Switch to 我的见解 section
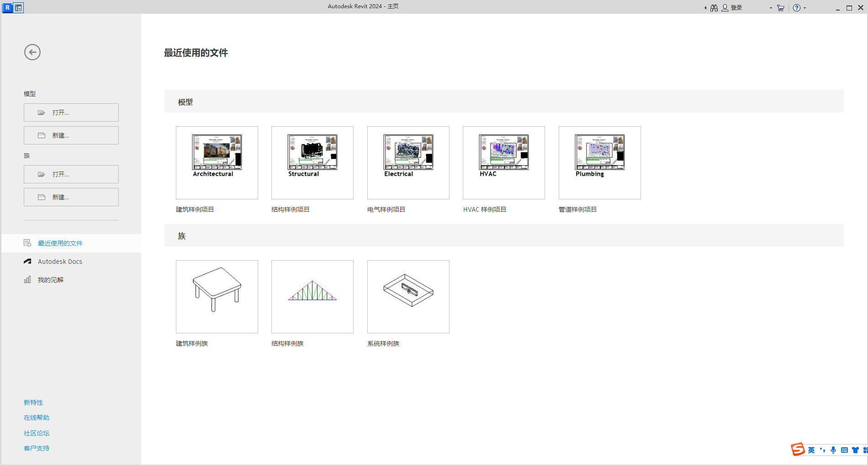 pyautogui.click(x=51, y=279)
